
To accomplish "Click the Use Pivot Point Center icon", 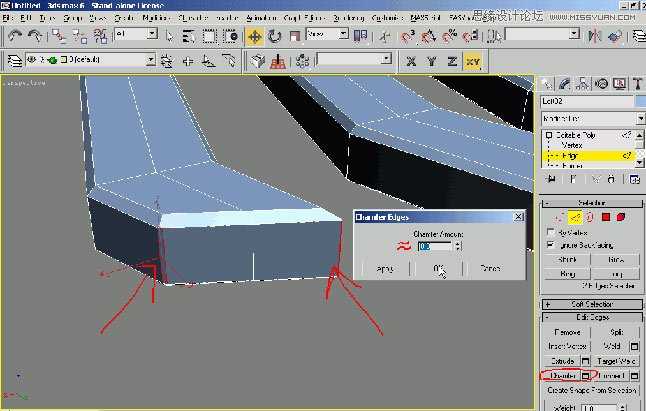I will point(360,36).
